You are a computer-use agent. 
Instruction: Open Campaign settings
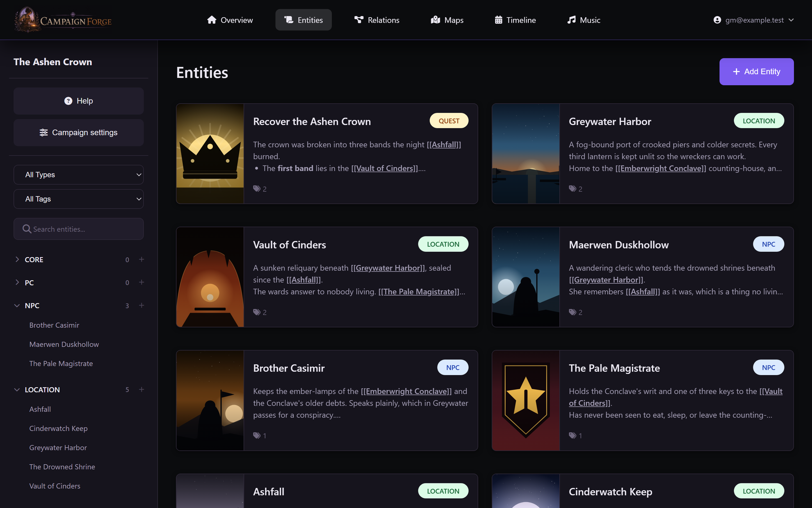pos(78,132)
